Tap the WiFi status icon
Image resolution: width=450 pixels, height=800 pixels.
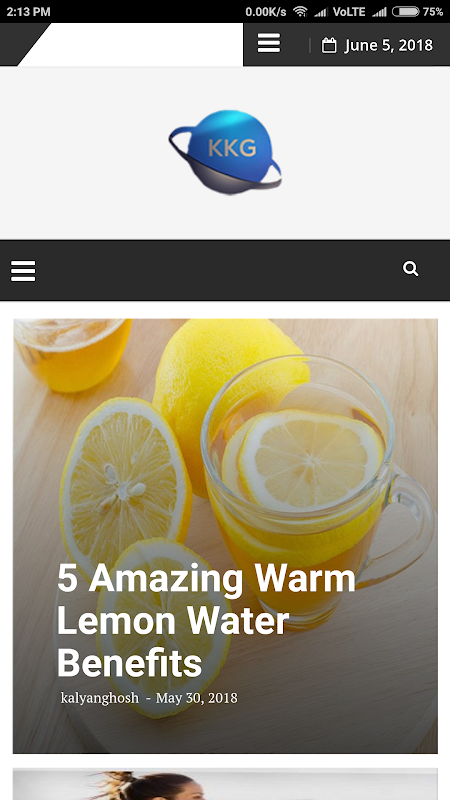pyautogui.click(x=301, y=11)
